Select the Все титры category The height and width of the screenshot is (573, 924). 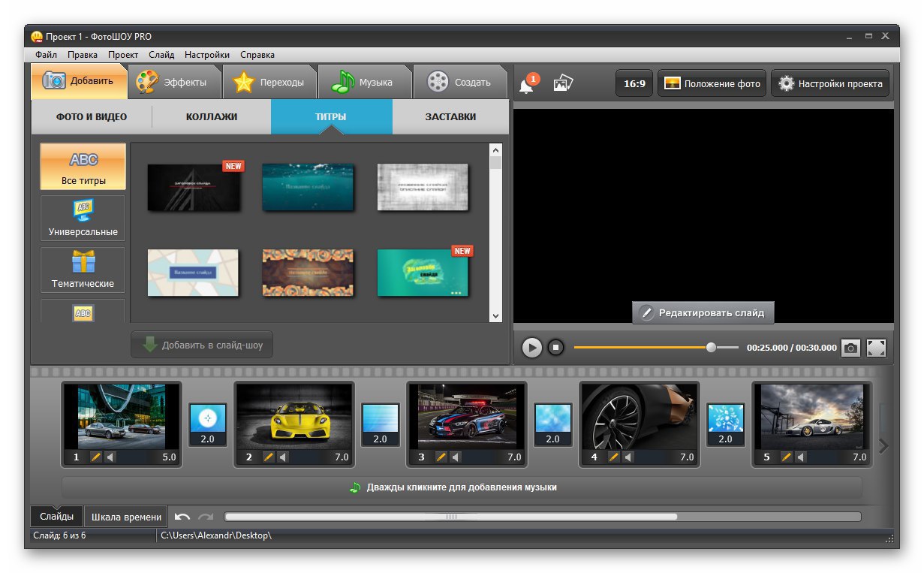83,167
